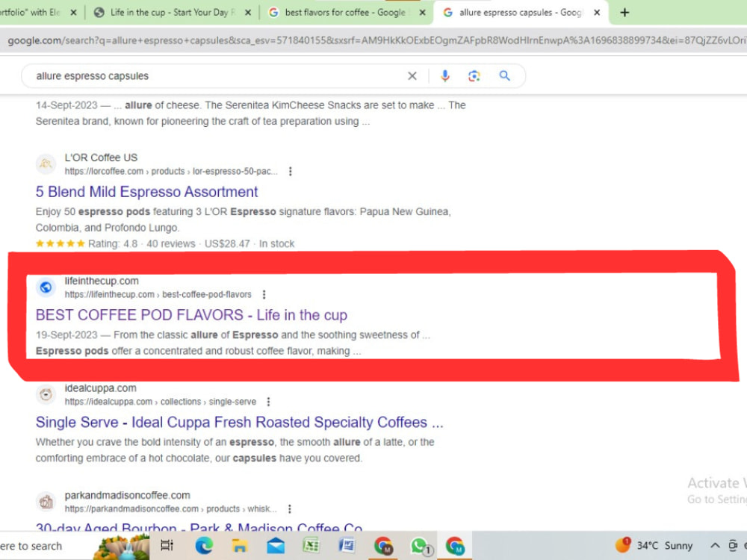The image size is (747, 560).
Task: Open a new browser tab
Action: (x=624, y=13)
